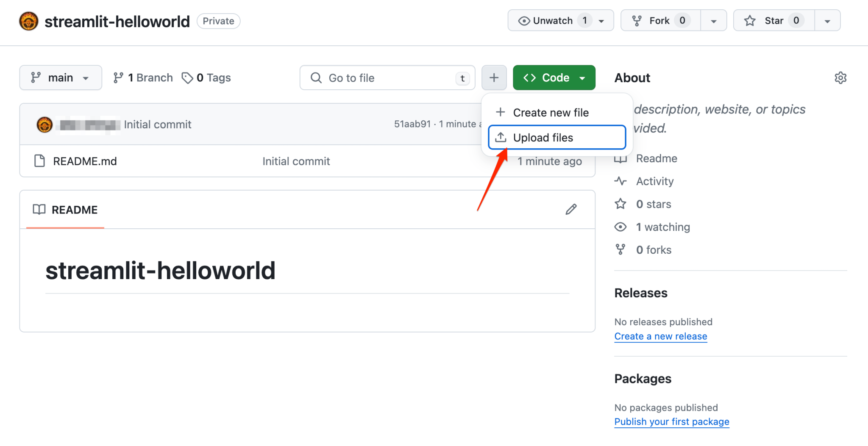Click the Create a new release link
The width and height of the screenshot is (868, 446).
tap(660, 336)
